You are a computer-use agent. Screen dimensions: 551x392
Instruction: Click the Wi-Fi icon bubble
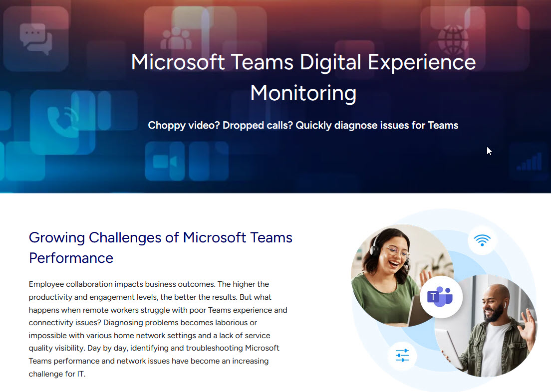coord(482,241)
